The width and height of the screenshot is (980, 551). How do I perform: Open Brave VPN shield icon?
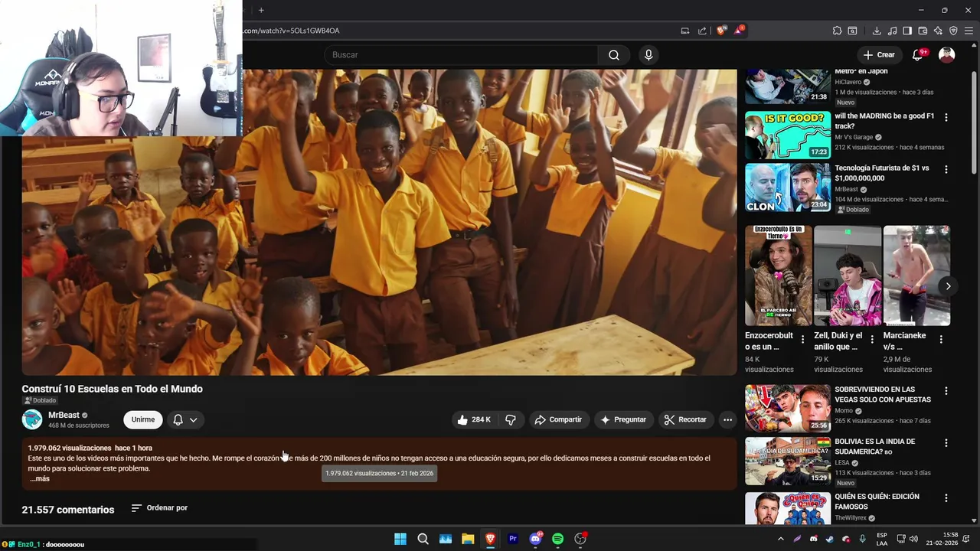pyautogui.click(x=953, y=31)
